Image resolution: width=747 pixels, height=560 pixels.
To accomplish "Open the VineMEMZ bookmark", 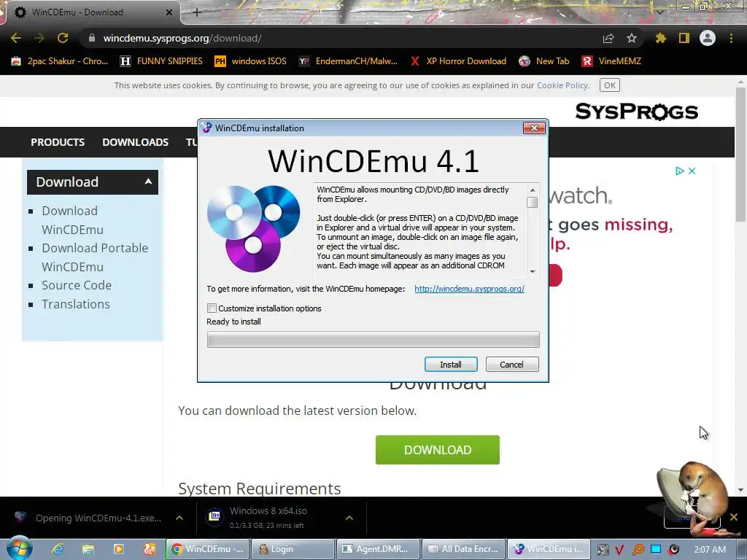I will click(611, 61).
